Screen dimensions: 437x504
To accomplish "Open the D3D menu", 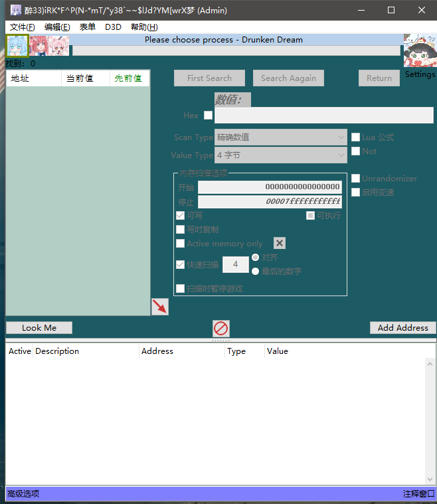I will pos(113,27).
